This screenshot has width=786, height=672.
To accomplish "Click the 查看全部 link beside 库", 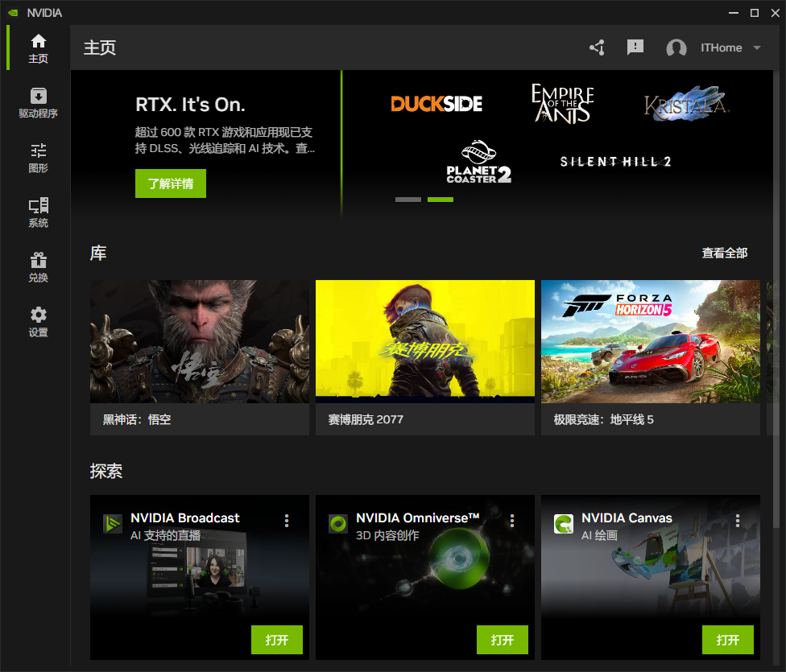I will tap(724, 253).
